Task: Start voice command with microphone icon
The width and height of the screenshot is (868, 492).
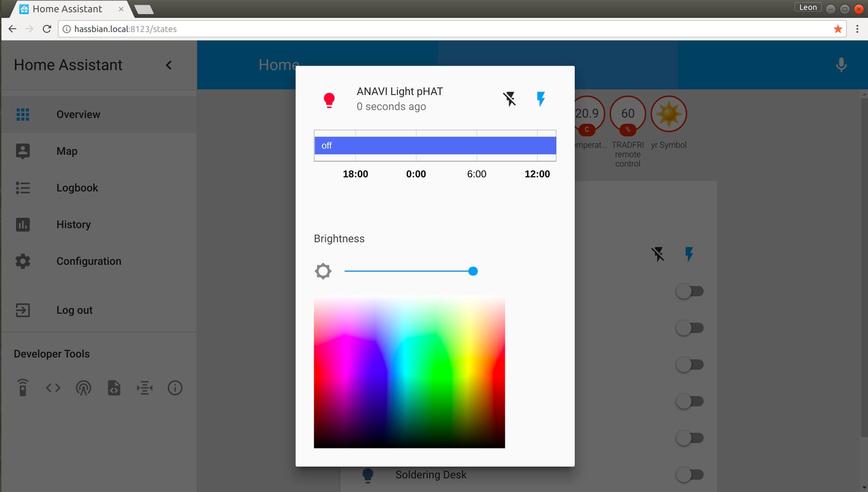Action: click(x=841, y=65)
